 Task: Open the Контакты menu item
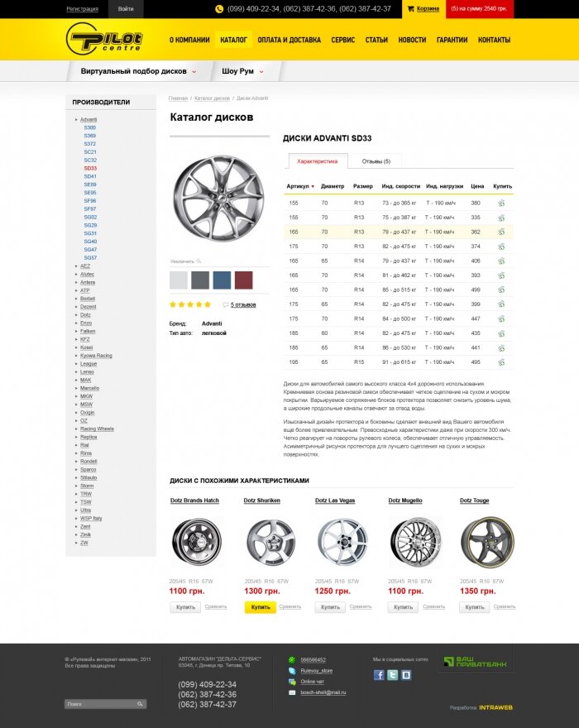pyautogui.click(x=494, y=40)
